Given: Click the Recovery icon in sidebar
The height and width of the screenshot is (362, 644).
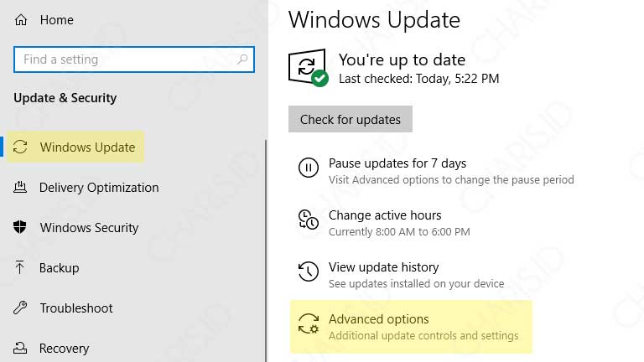Looking at the screenshot, I should pos(20,348).
